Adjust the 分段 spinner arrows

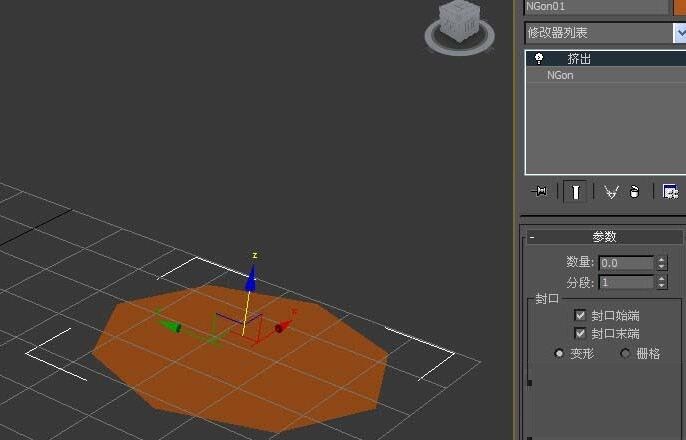[662, 283]
